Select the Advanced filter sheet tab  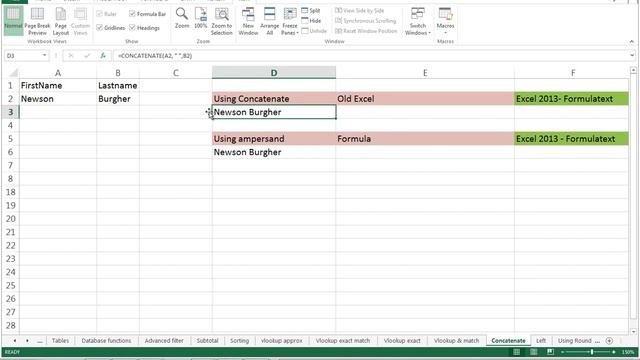coord(164,340)
